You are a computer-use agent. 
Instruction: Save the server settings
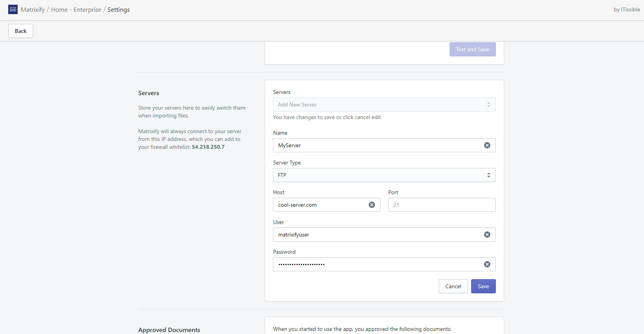[x=483, y=286]
